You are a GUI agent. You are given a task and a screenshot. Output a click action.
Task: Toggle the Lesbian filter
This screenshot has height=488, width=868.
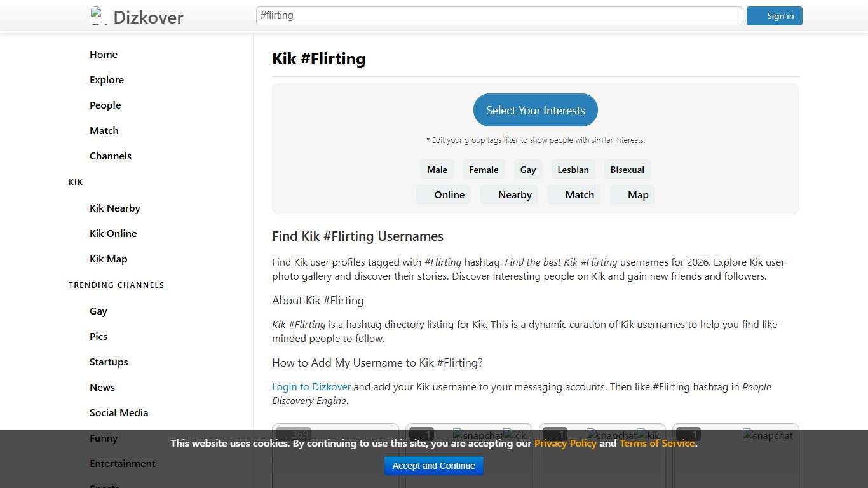(x=573, y=169)
